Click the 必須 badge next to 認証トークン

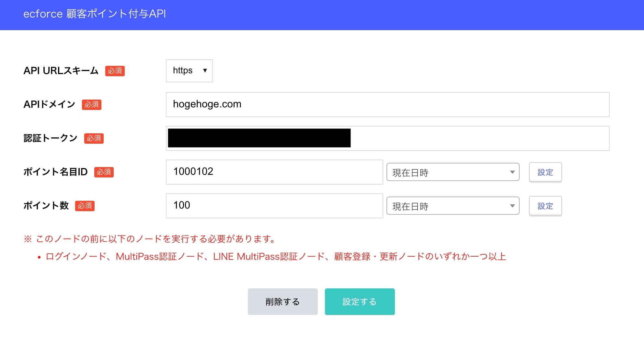(94, 138)
